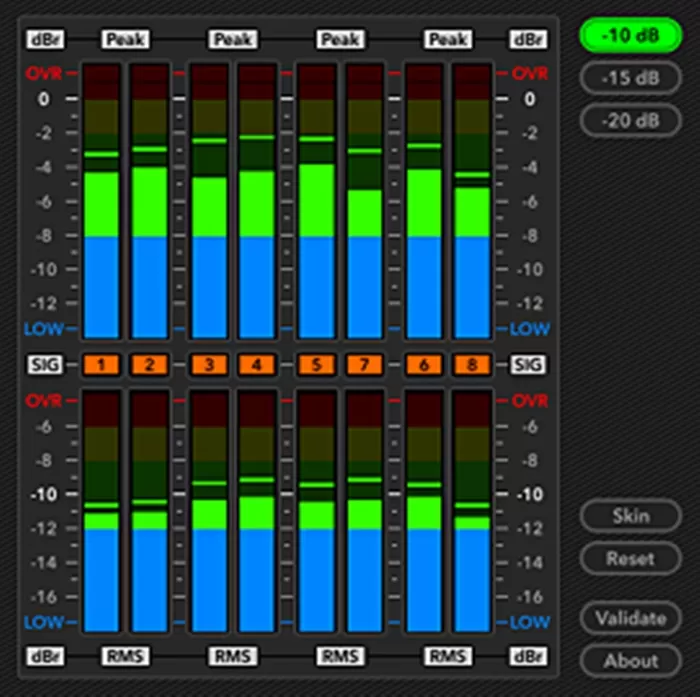Click the Peak meter bar for channel 1

(101, 201)
